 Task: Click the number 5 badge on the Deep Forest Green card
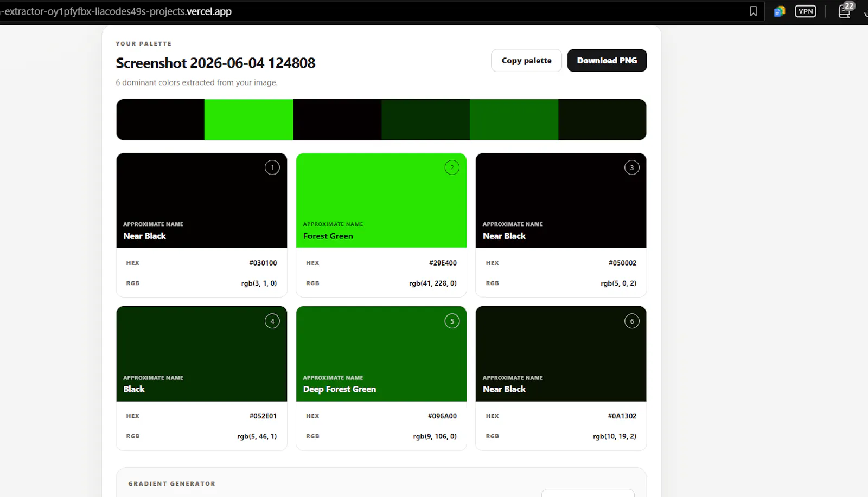point(452,321)
